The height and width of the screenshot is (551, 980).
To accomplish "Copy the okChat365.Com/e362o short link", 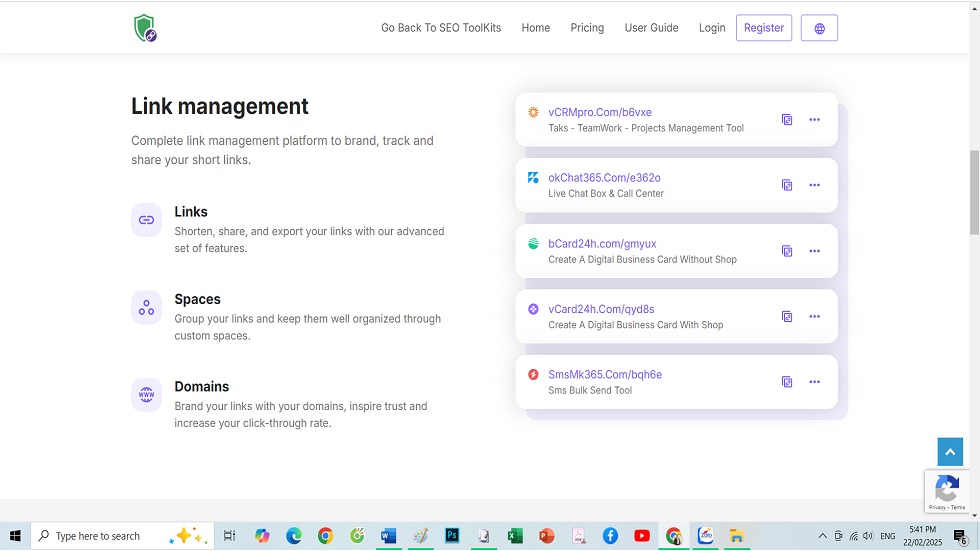I will pos(787,185).
